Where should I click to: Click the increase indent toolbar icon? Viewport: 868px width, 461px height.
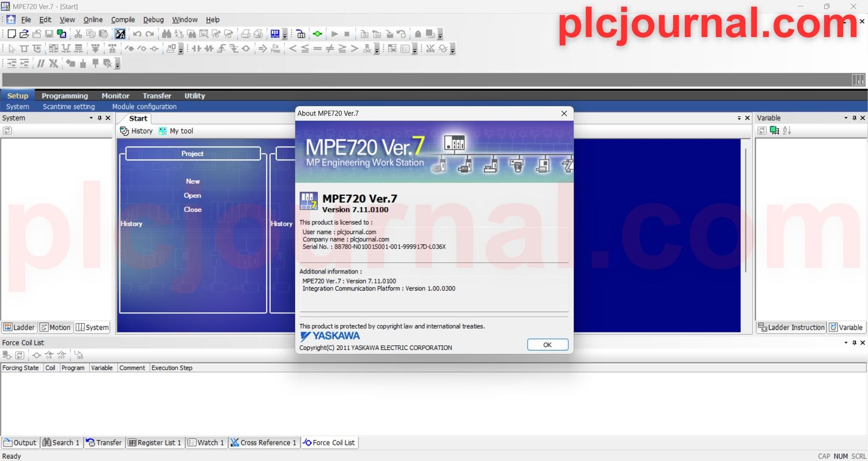[11, 63]
